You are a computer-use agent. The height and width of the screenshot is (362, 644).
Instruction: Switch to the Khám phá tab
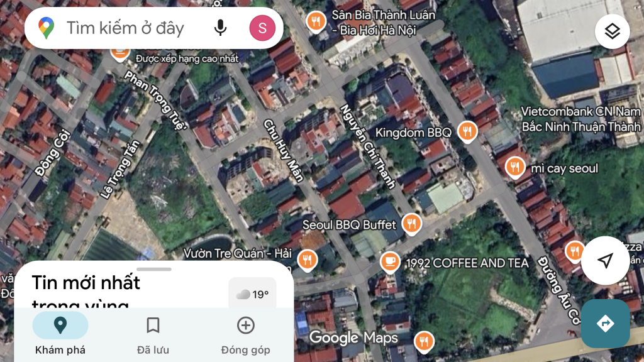click(60, 334)
